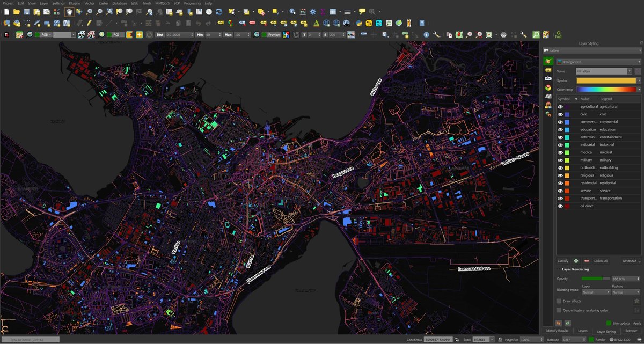Click the Classify button

(x=562, y=261)
